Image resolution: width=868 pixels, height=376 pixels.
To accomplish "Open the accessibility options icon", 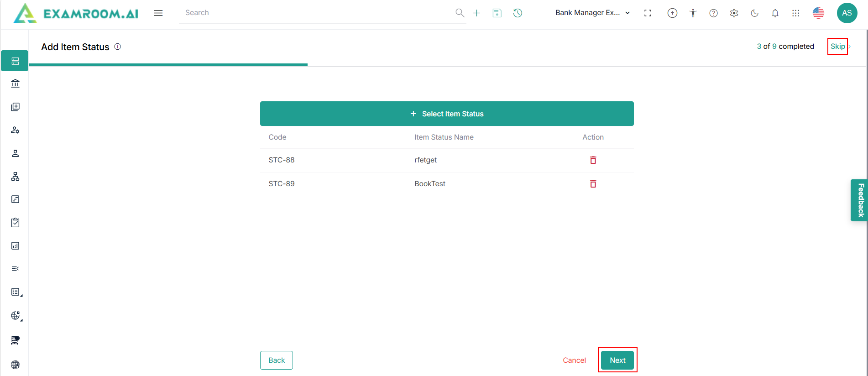I will tap(693, 13).
